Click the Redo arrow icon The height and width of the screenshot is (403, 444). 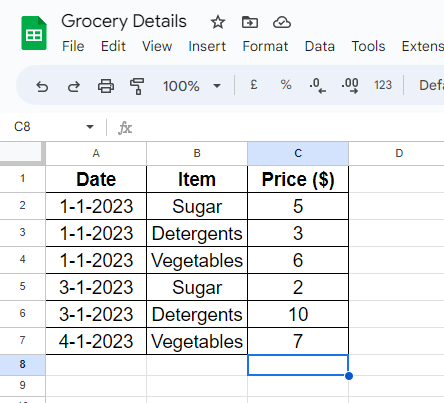point(74,86)
